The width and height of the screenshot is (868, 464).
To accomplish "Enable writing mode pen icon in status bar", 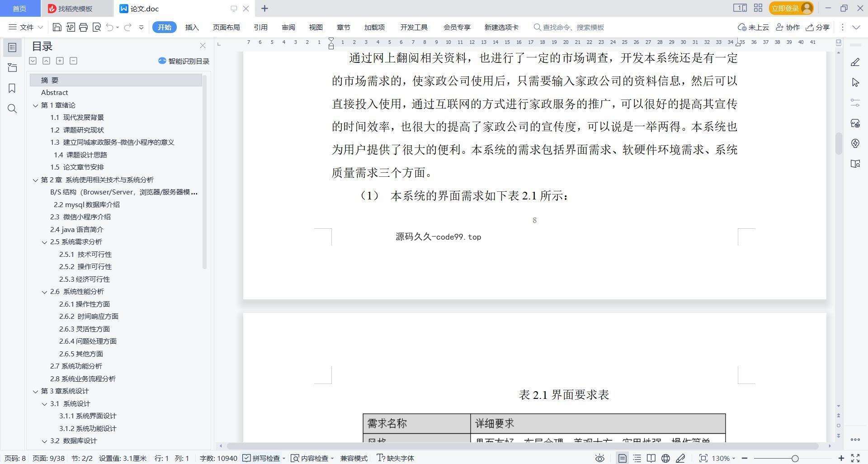I will pos(680,458).
